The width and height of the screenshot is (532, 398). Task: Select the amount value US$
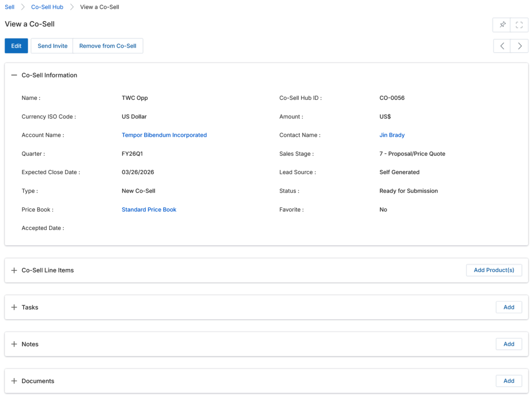[x=385, y=117]
